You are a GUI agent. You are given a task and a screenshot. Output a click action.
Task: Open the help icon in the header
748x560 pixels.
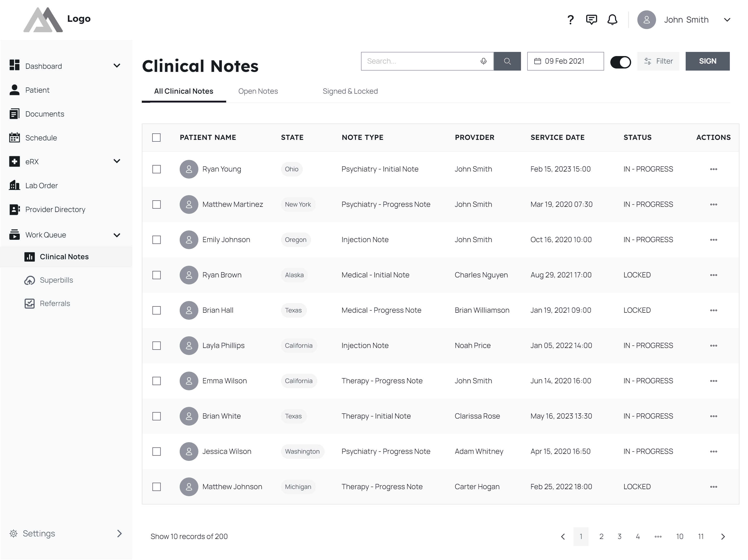click(570, 20)
